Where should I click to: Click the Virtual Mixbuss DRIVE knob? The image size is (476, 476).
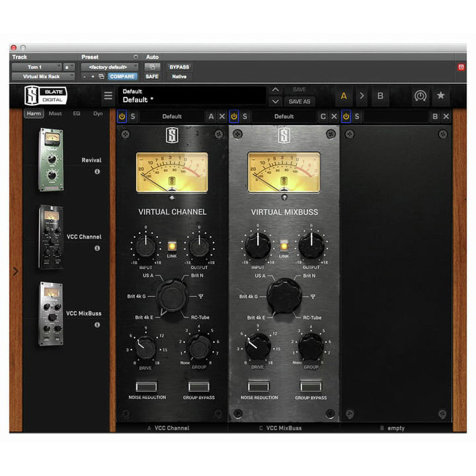point(258,346)
